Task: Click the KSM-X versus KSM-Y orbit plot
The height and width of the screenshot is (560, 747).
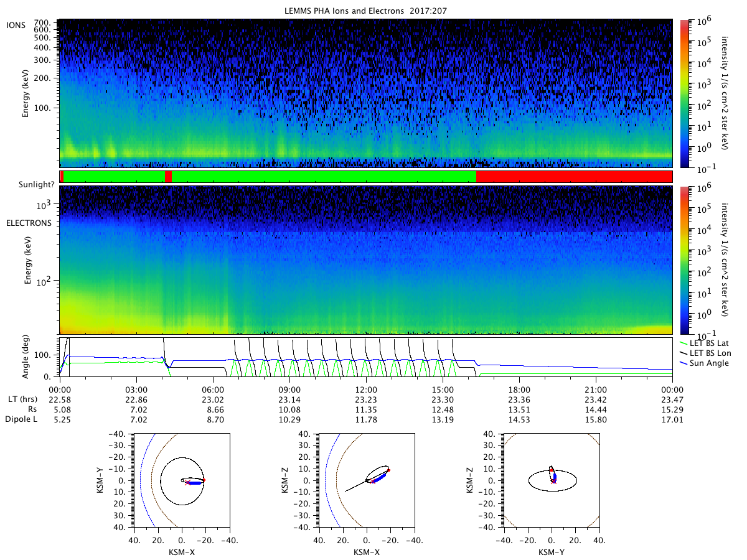Action: pyautogui.click(x=181, y=480)
